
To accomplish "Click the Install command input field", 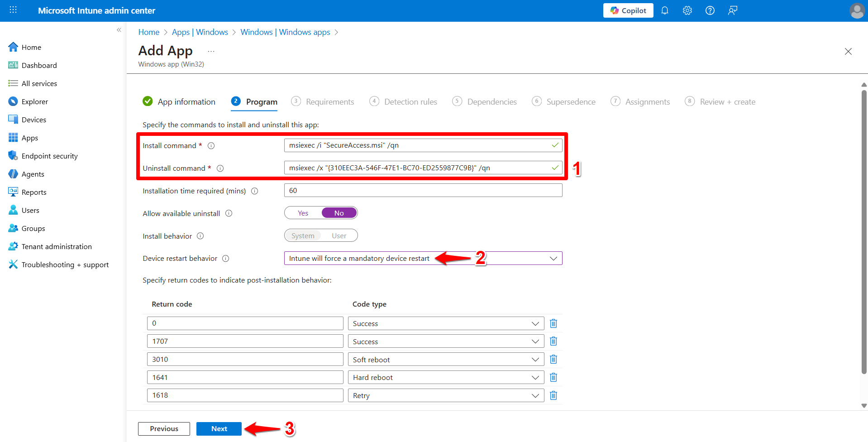I will (x=423, y=145).
